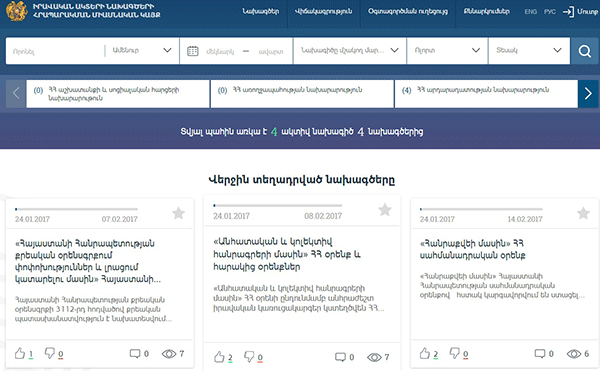This screenshot has width=600, height=371.
Task: Click the magnifier search button
Action: [x=584, y=50]
